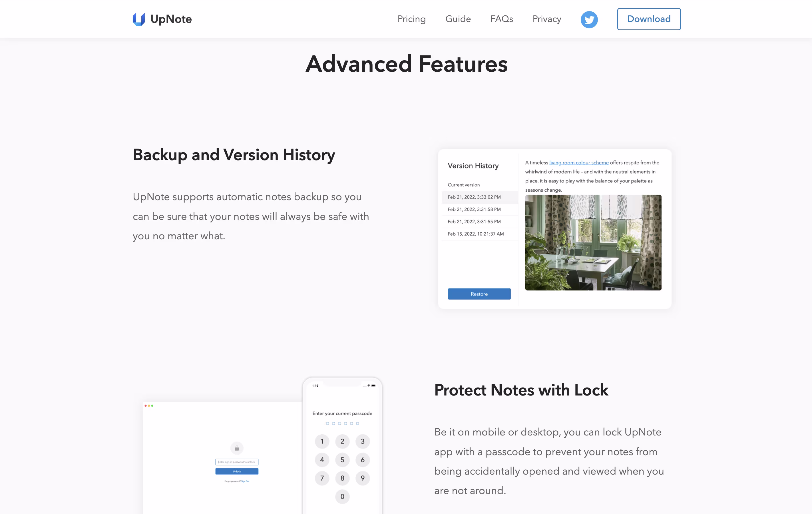The height and width of the screenshot is (514, 812).
Task: Click the UpNote brand name
Action: pos(171,19)
